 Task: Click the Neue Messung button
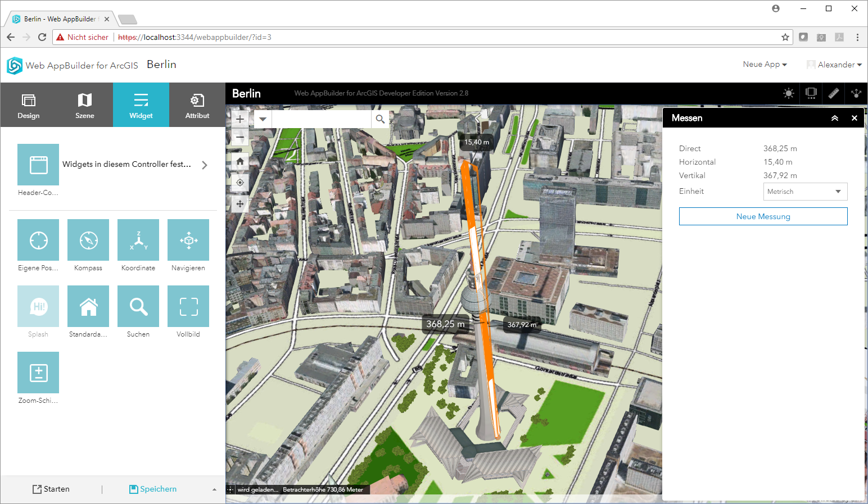click(x=763, y=216)
